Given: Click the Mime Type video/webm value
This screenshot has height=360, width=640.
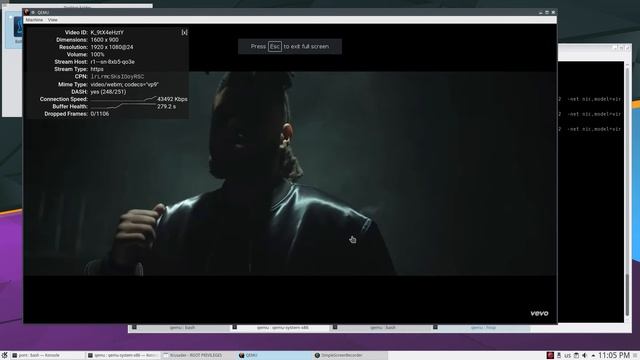Looking at the screenshot, I should point(124,84).
